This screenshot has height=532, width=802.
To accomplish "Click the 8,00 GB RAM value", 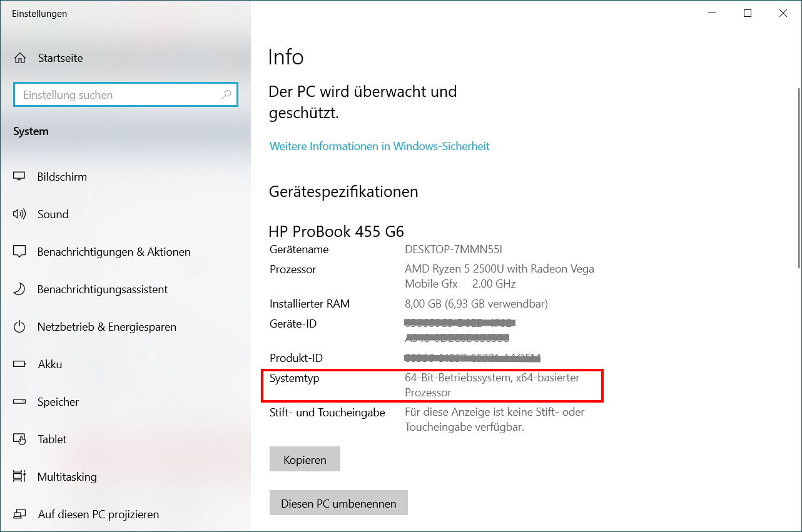I will pos(476,304).
